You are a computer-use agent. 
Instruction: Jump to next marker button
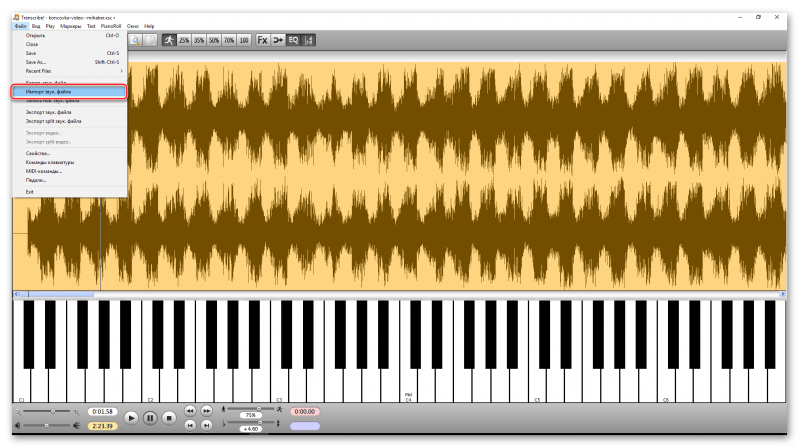(206, 425)
